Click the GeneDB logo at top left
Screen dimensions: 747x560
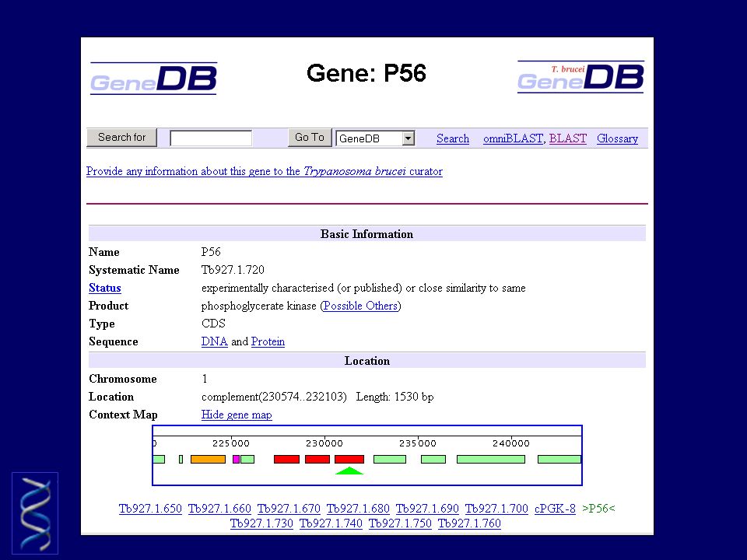pos(153,78)
